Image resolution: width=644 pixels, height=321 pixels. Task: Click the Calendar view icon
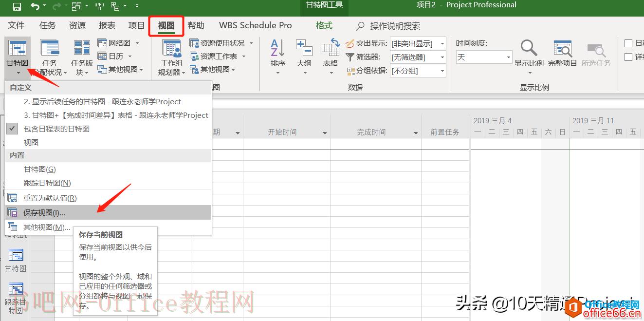coord(102,57)
